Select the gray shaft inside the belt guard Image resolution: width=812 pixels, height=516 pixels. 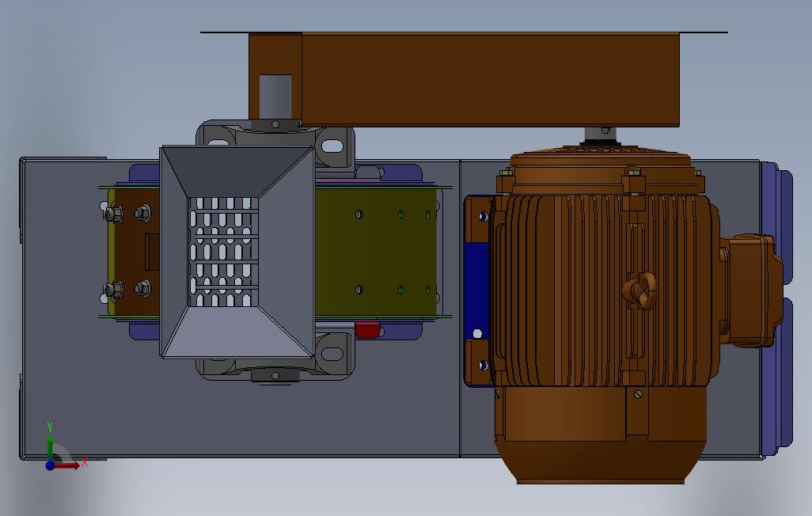275,97
